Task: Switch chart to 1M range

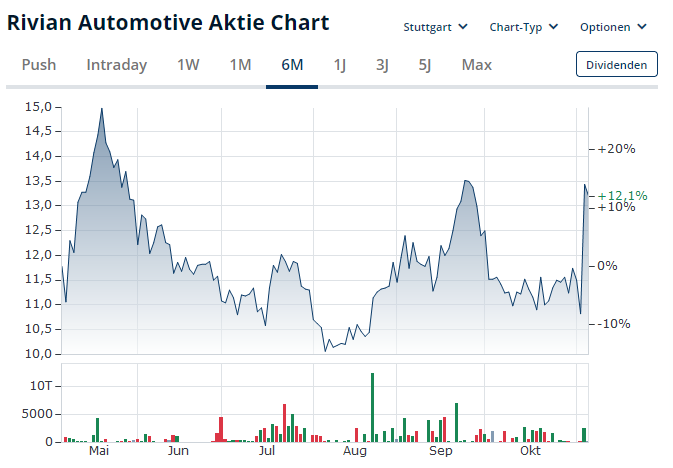Action: [240, 65]
